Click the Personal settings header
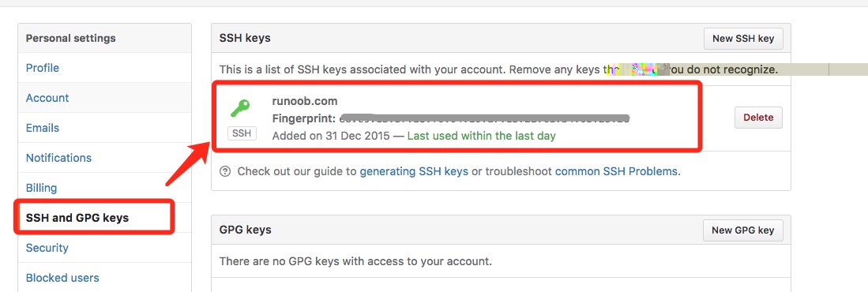This screenshot has width=868, height=292. click(71, 38)
